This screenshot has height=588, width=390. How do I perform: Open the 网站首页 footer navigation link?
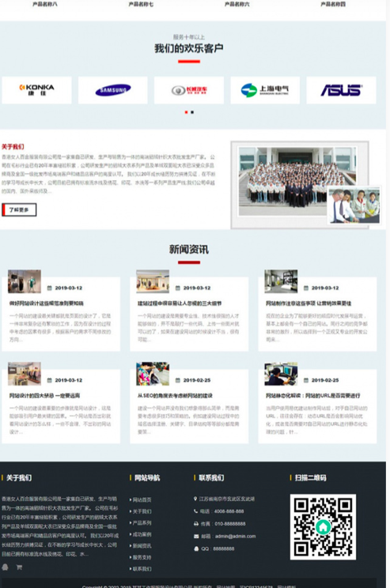(x=142, y=499)
